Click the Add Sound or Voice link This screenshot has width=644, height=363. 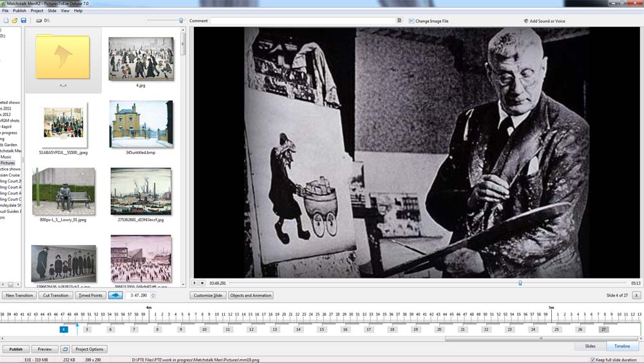546,21
